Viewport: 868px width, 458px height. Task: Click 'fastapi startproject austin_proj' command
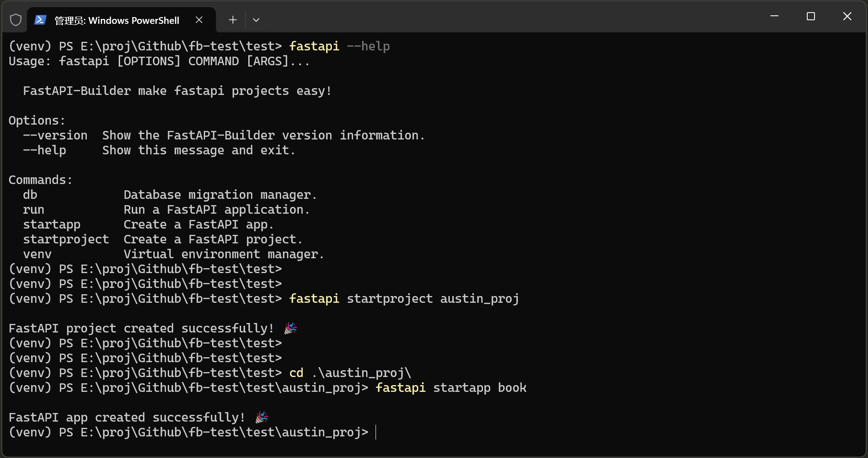pos(404,299)
